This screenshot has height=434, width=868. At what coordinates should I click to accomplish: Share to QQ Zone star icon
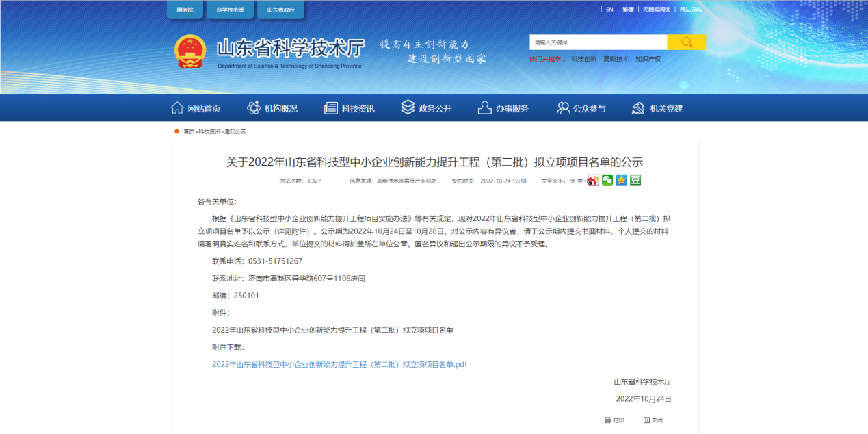point(621,181)
